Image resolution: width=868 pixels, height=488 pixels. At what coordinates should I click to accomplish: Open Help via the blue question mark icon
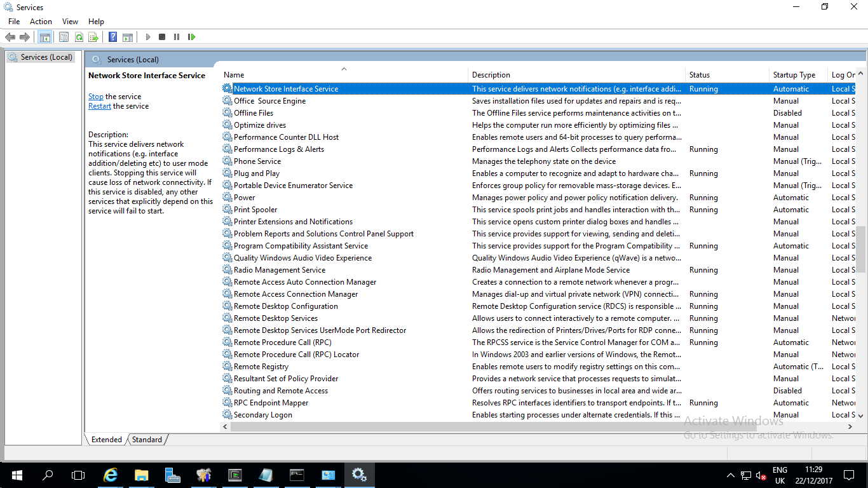pyautogui.click(x=112, y=37)
